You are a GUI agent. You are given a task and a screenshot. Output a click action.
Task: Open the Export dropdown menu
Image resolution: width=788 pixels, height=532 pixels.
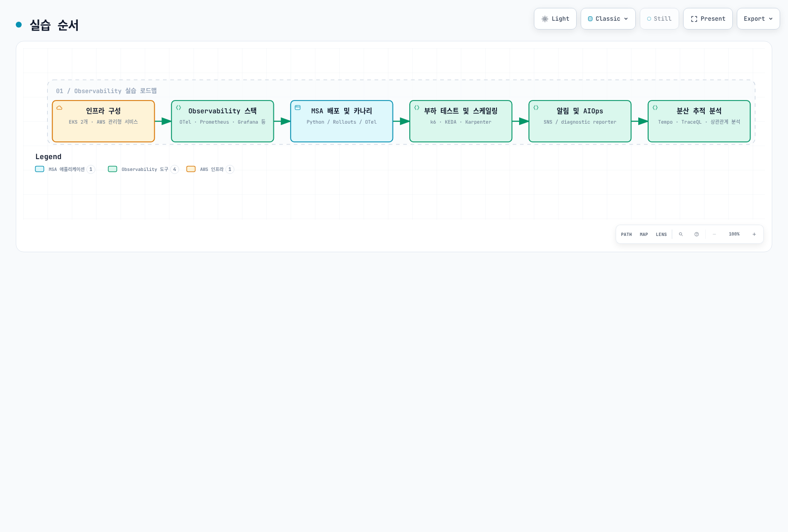(758, 19)
